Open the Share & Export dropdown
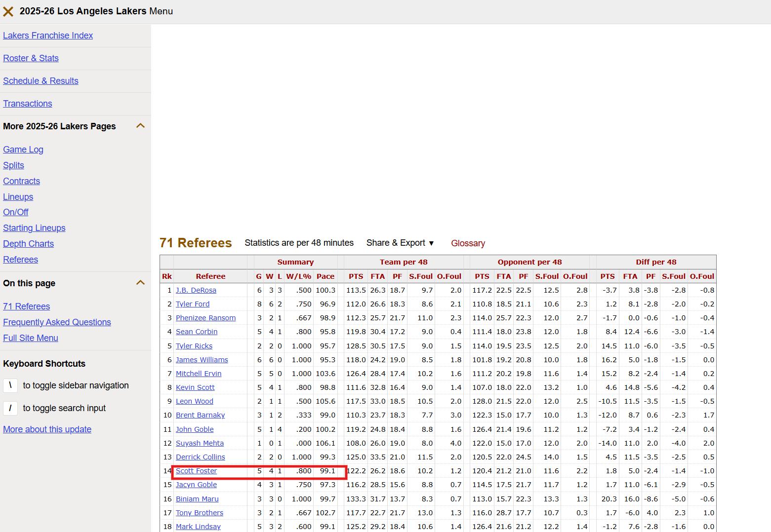The image size is (771, 532). [x=400, y=243]
